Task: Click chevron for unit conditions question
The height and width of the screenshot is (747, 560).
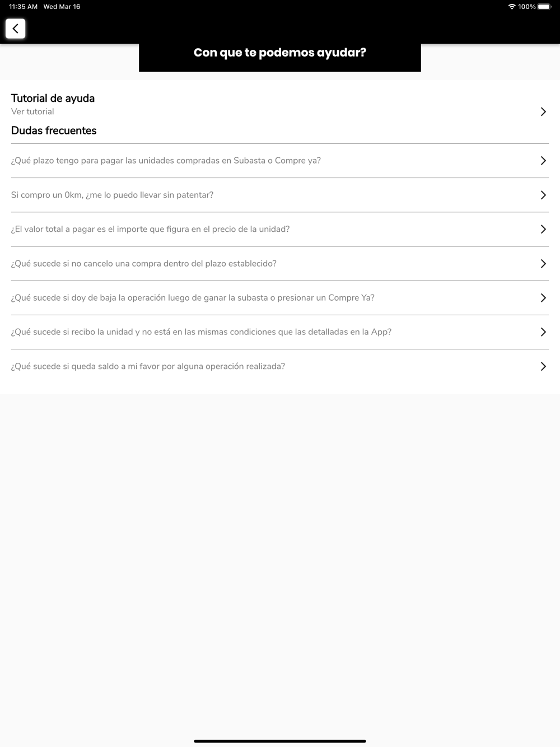Action: [x=543, y=332]
